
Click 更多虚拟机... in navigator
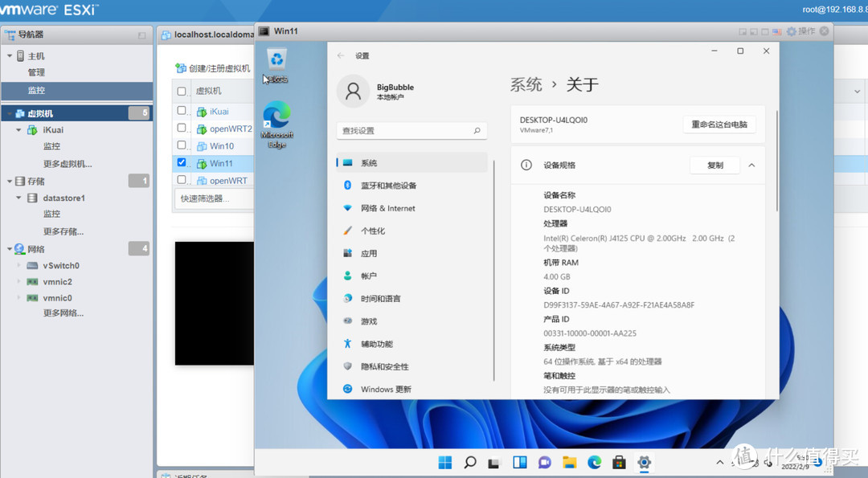click(x=68, y=164)
